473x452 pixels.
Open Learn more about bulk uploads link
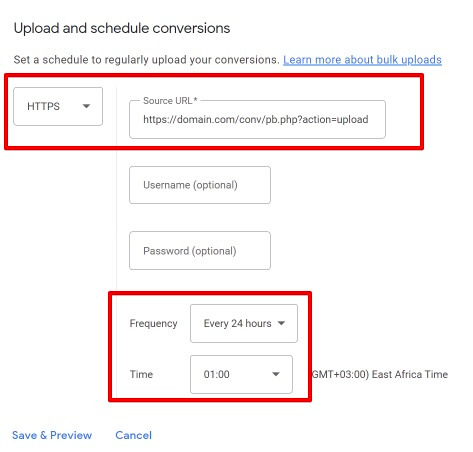362,60
